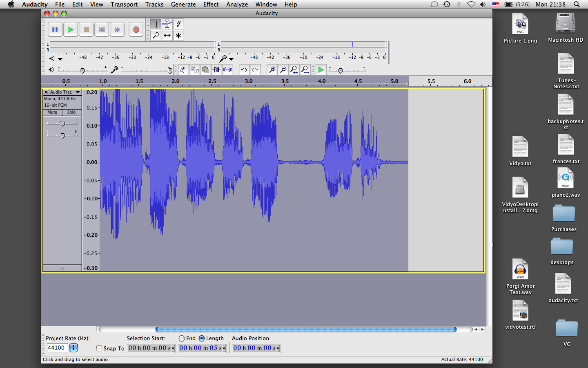Mute the audio track
The width and height of the screenshot is (588, 368).
click(52, 112)
